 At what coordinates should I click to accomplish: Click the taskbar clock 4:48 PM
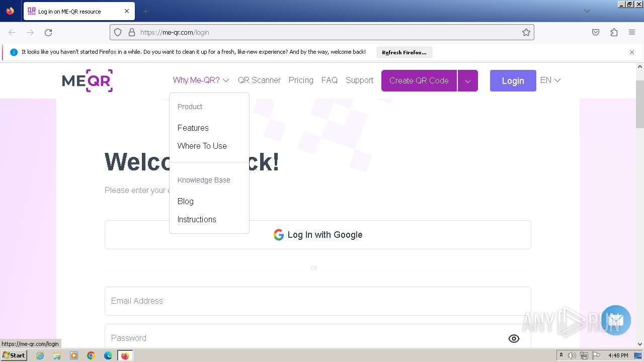[x=618, y=355]
